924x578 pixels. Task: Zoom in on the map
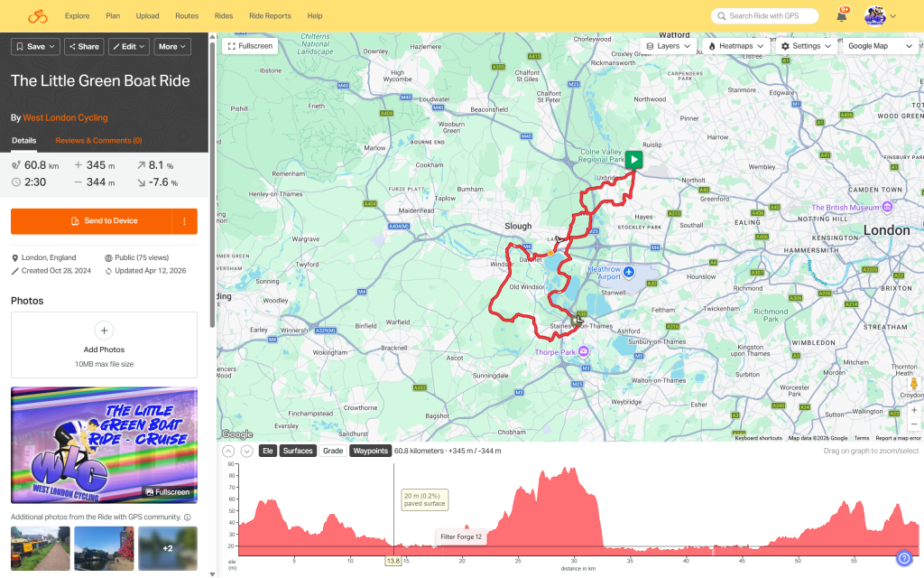point(914,409)
